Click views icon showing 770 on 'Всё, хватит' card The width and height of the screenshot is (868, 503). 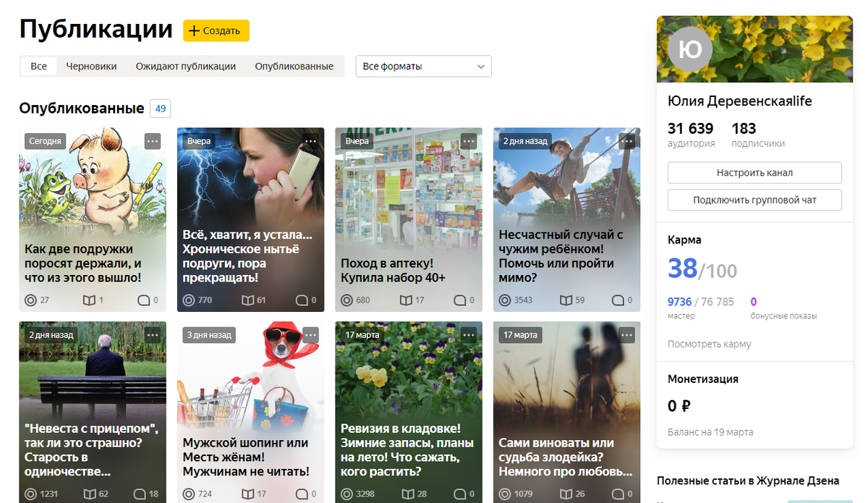click(189, 300)
